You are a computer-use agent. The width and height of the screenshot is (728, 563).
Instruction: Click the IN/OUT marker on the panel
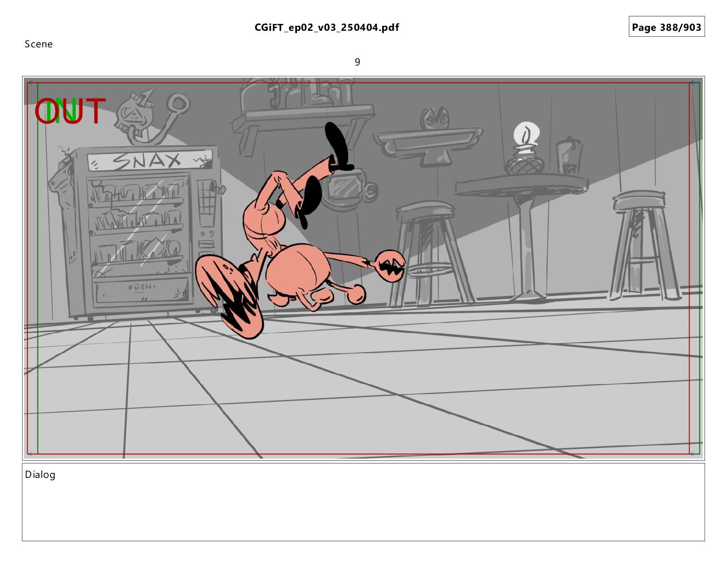[x=70, y=111]
